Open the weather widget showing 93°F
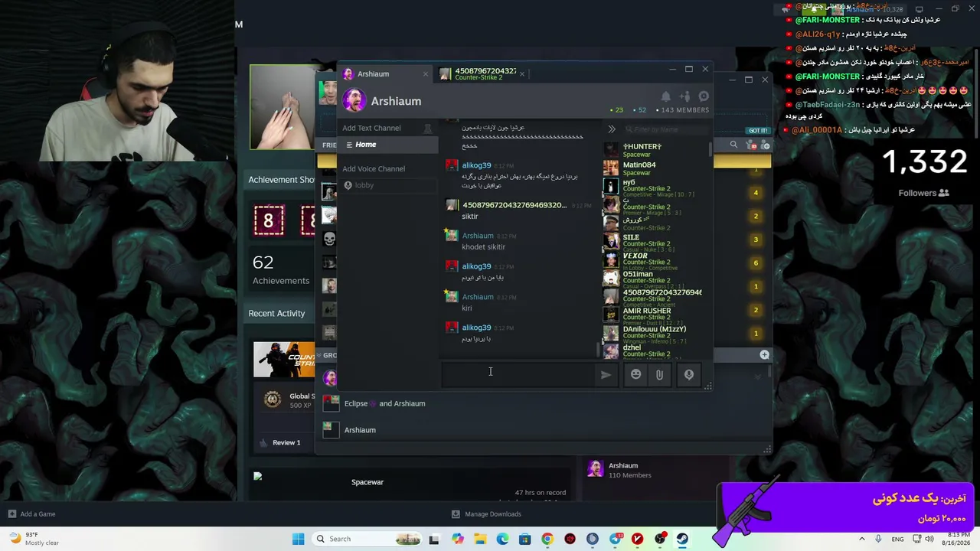 click(x=34, y=539)
